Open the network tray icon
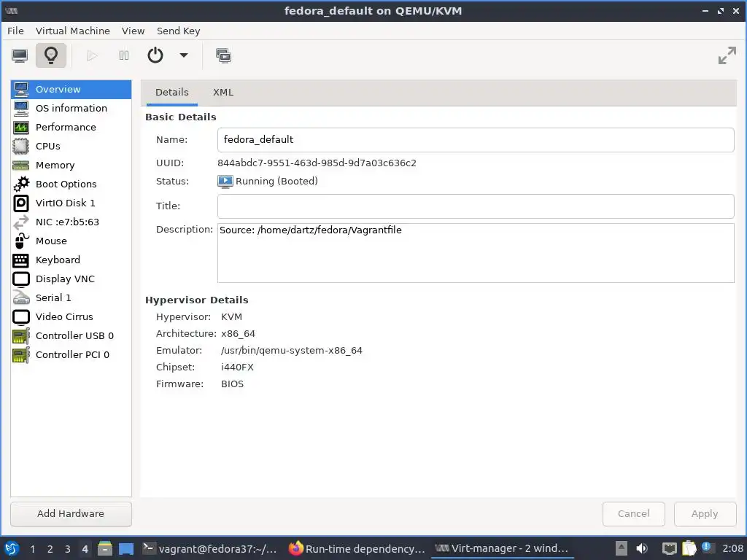747x560 pixels. coord(670,548)
